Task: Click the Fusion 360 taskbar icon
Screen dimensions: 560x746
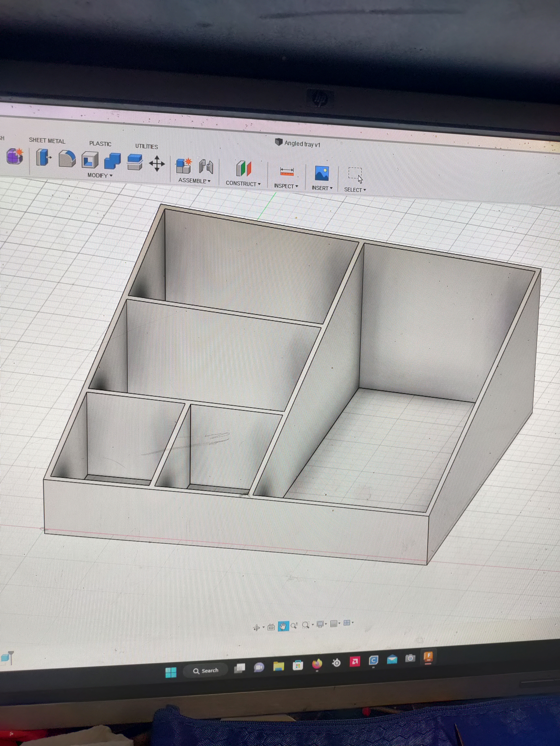Action: [x=428, y=657]
